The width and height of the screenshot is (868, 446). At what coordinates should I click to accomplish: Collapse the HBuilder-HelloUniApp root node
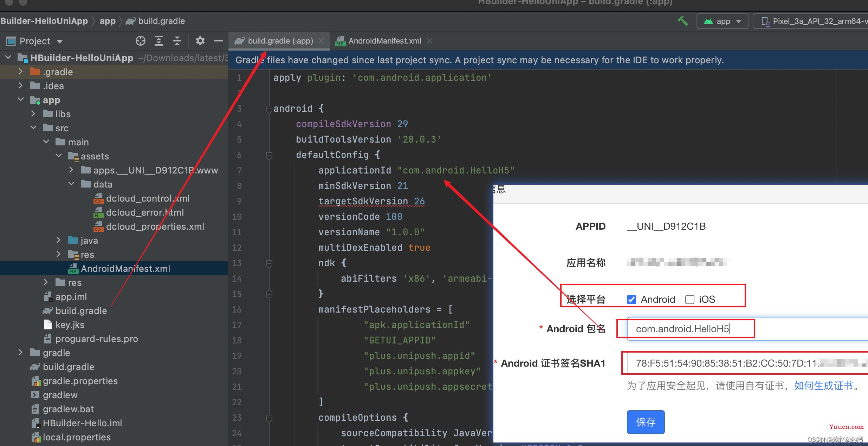[x=8, y=57]
